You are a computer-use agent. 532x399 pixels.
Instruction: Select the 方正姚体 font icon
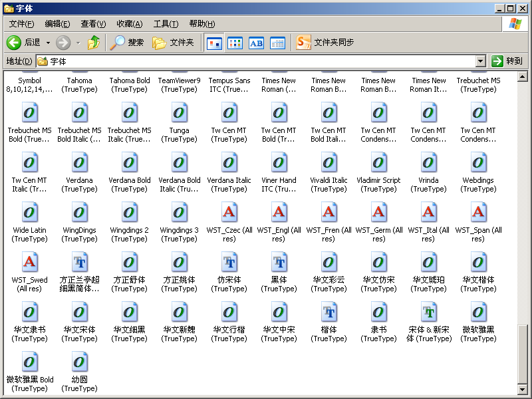179,262
